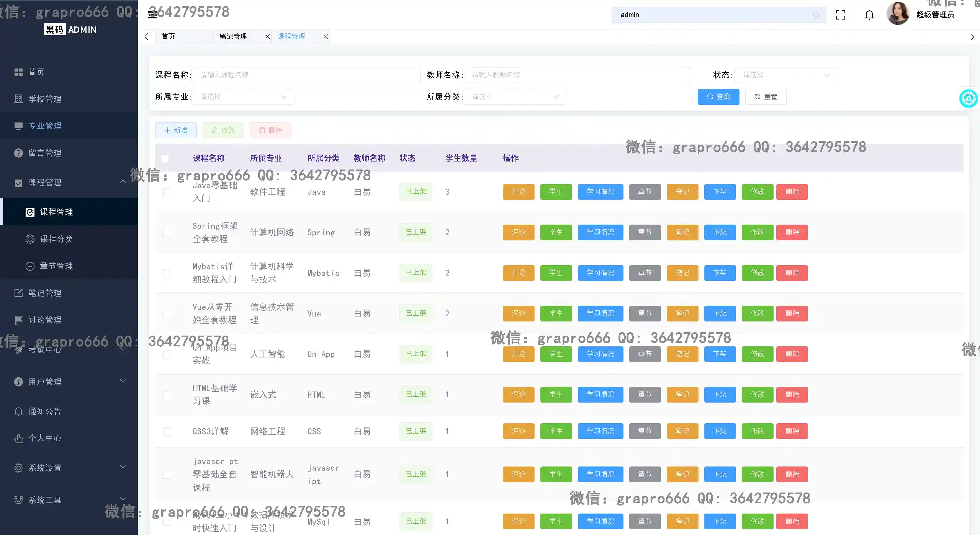Open the 状态 dropdown filter
Screen dimensions: 980x535
[785, 75]
